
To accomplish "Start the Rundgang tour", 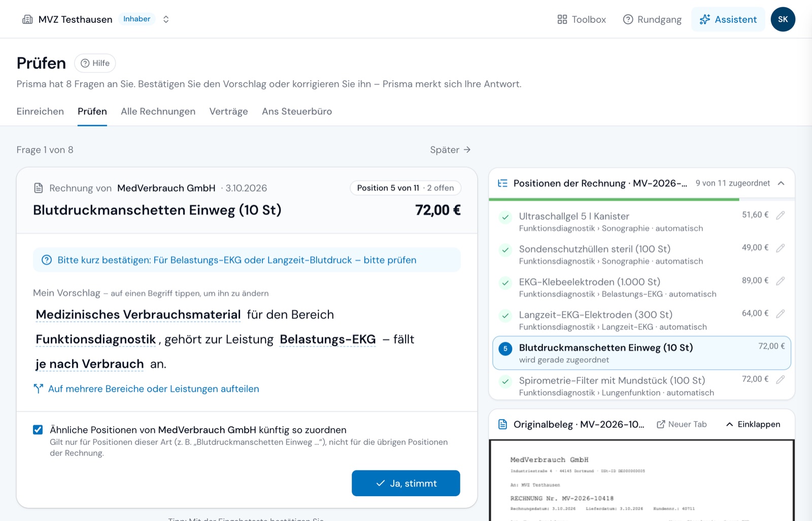I will pos(652,19).
